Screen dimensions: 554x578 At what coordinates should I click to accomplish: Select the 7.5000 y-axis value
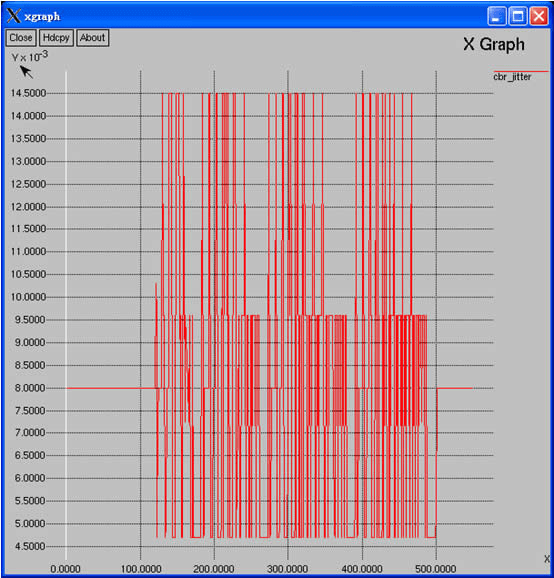click(x=30, y=411)
